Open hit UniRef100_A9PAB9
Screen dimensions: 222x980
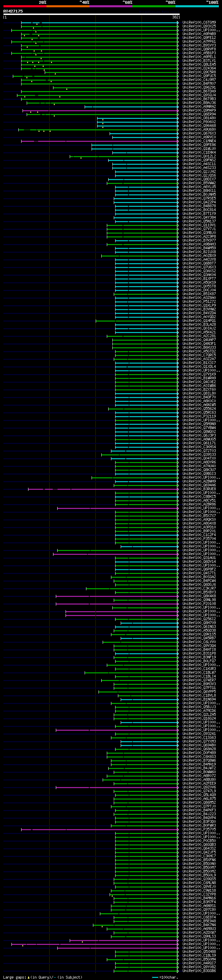click(199, 34)
